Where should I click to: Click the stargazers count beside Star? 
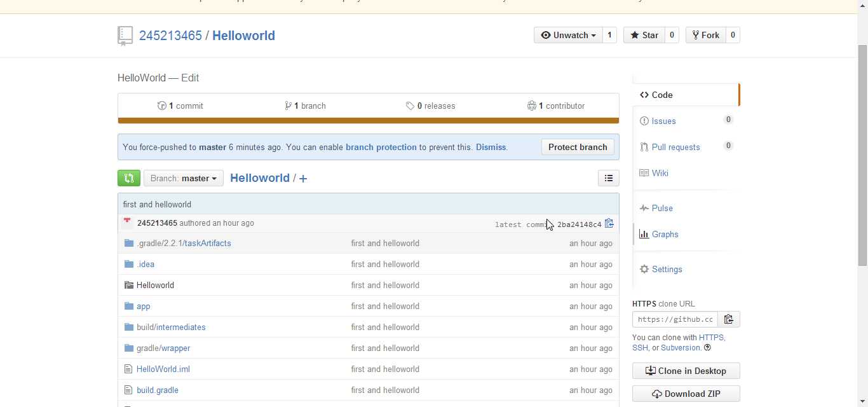pyautogui.click(x=672, y=35)
